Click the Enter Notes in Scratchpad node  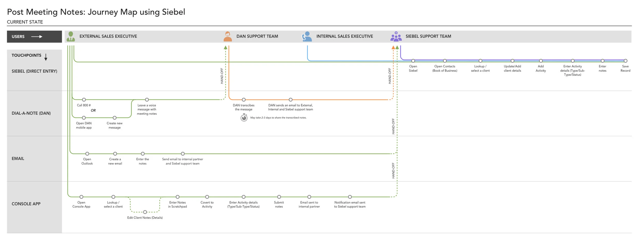[177, 197]
